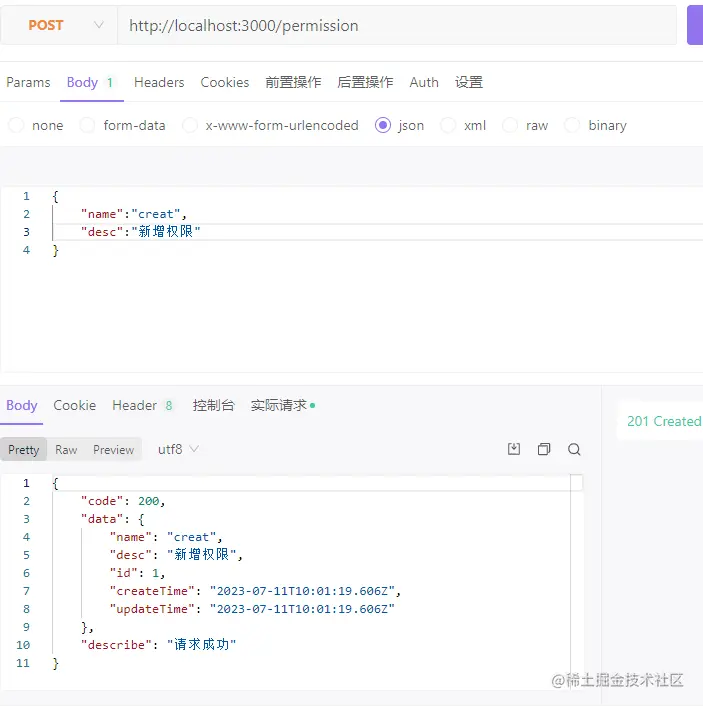Switch response view to Preview
This screenshot has width=703, height=708.
coord(113,450)
